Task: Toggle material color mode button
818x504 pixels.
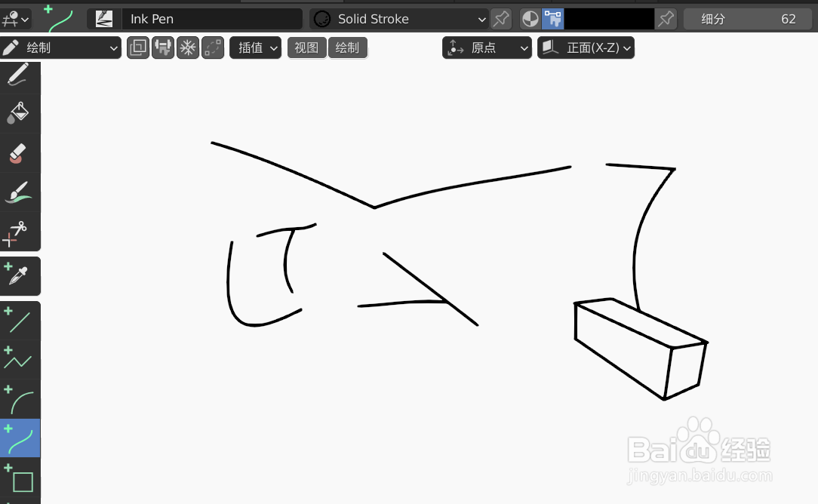Action: click(530, 19)
